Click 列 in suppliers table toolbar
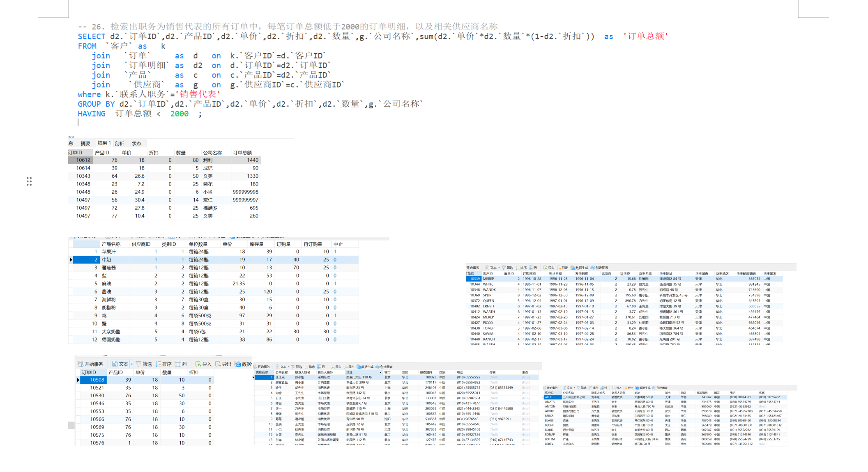 coord(321,367)
